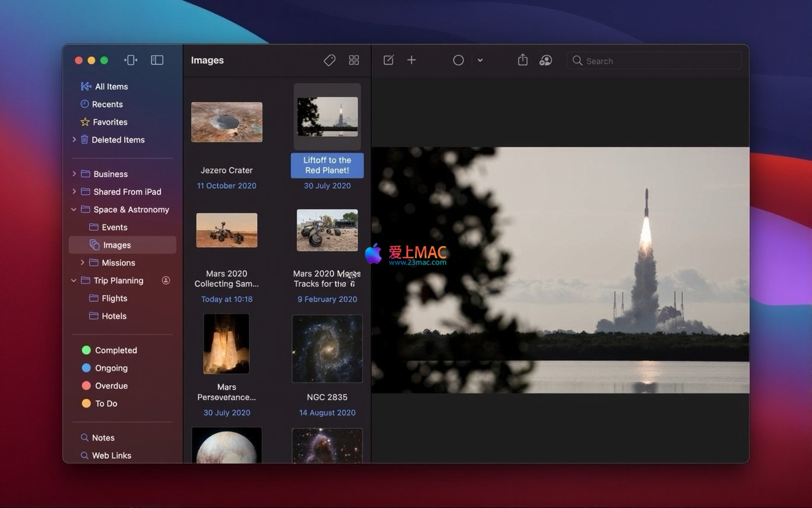Expand the Missions folder
812x508 pixels.
tap(83, 263)
